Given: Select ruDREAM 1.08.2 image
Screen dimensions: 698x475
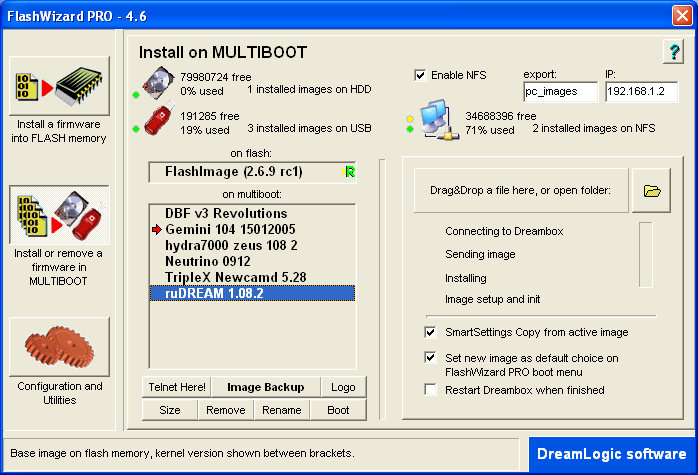Looking at the screenshot, I should coord(252,293).
